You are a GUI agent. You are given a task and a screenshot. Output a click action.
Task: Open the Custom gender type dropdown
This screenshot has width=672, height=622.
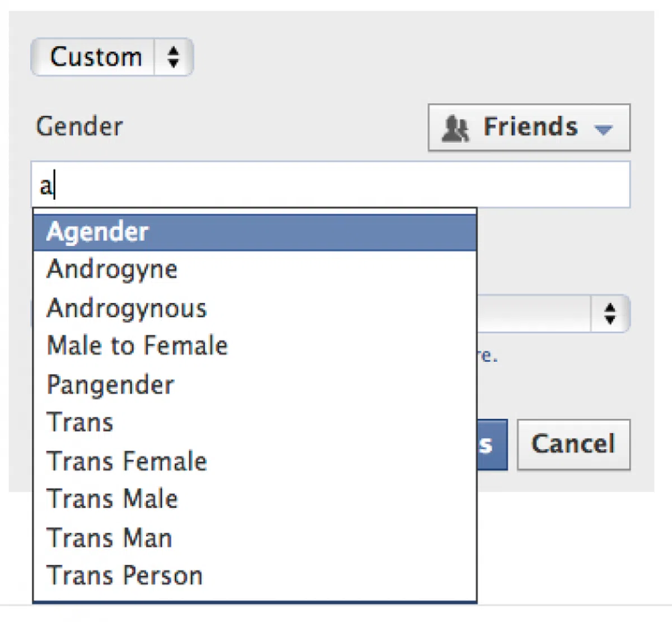pos(95,57)
